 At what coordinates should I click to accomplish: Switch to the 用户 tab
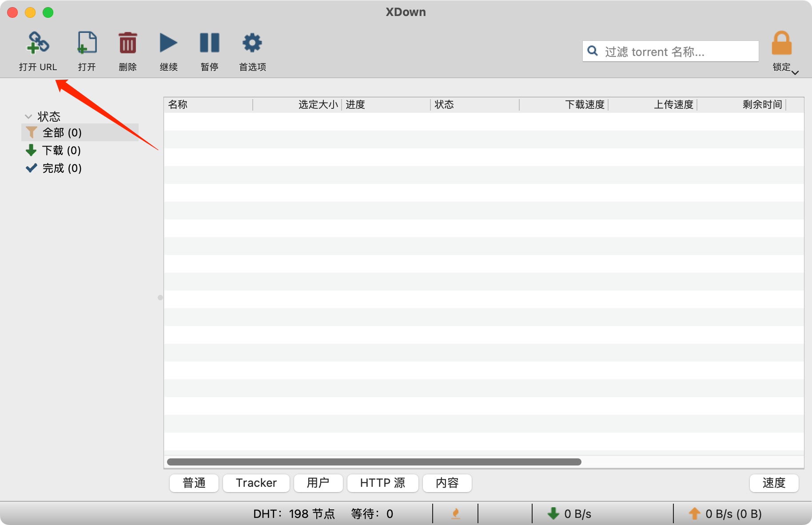coord(318,483)
